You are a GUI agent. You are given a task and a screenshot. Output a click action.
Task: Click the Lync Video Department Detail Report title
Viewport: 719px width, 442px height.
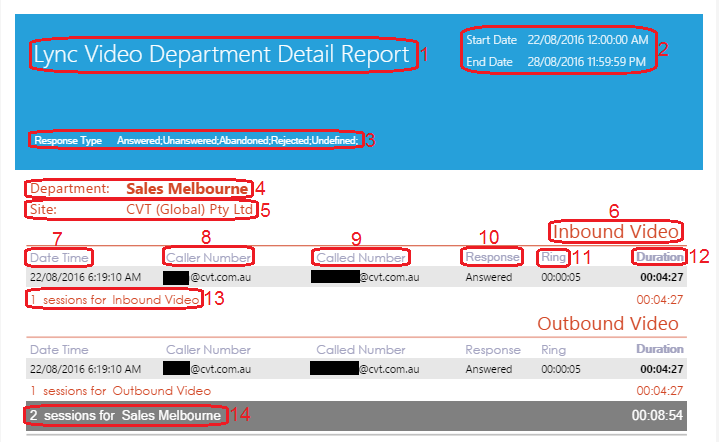(x=221, y=55)
